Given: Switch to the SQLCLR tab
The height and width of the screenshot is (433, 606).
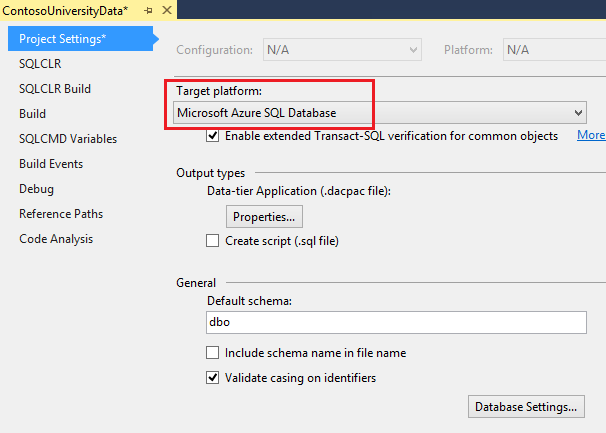Looking at the screenshot, I should pyautogui.click(x=40, y=64).
